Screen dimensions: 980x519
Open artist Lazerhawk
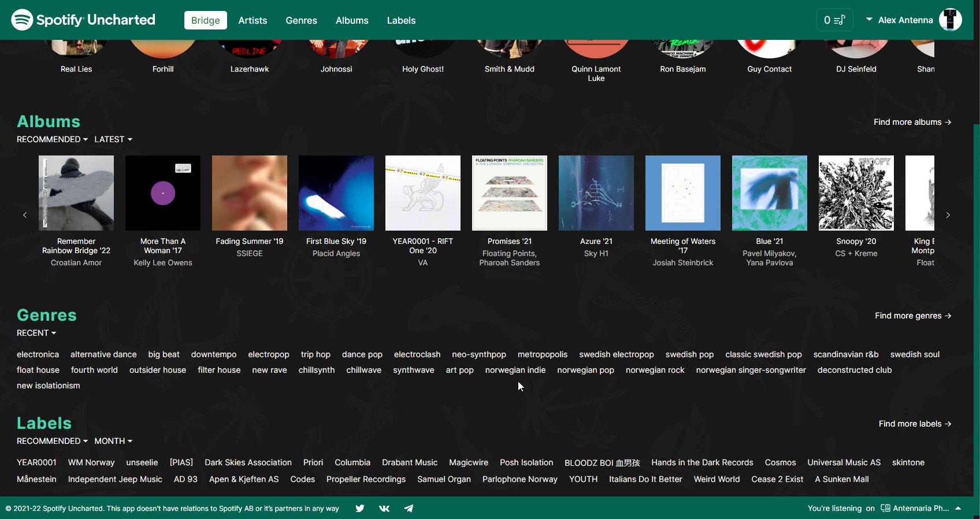pyautogui.click(x=250, y=69)
